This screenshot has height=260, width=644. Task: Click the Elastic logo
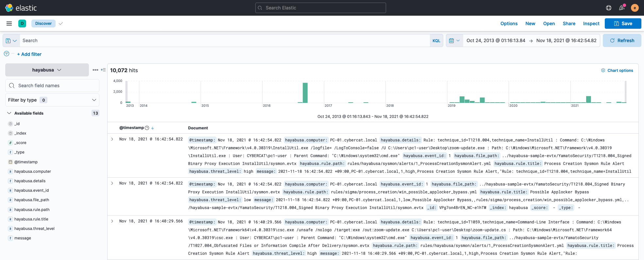(x=21, y=8)
